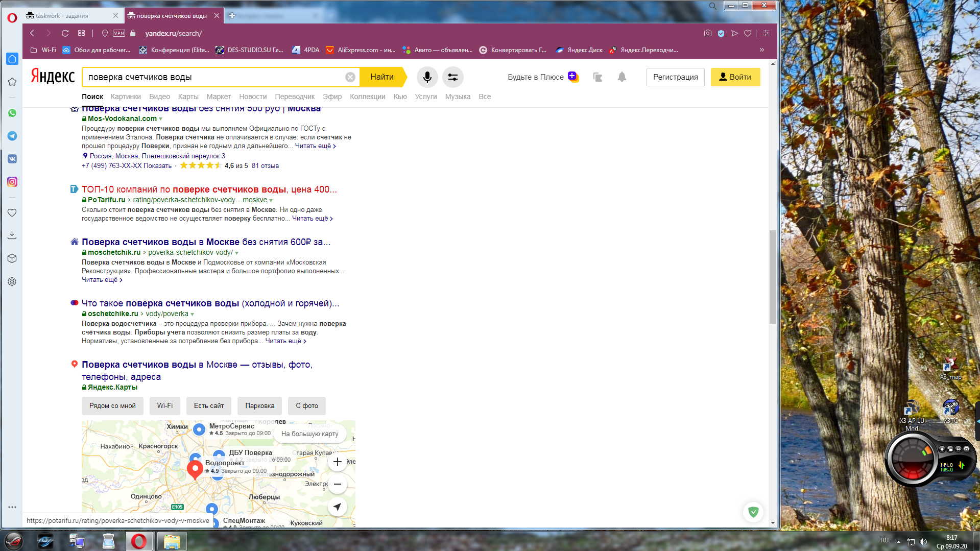The width and height of the screenshot is (980, 551).
Task: Open the Flow send icon in toolbar
Action: [734, 33]
